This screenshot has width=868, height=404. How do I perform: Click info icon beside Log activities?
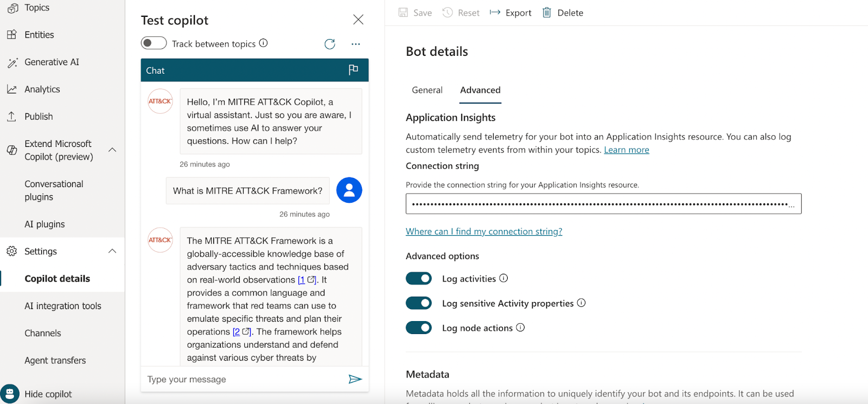click(503, 278)
